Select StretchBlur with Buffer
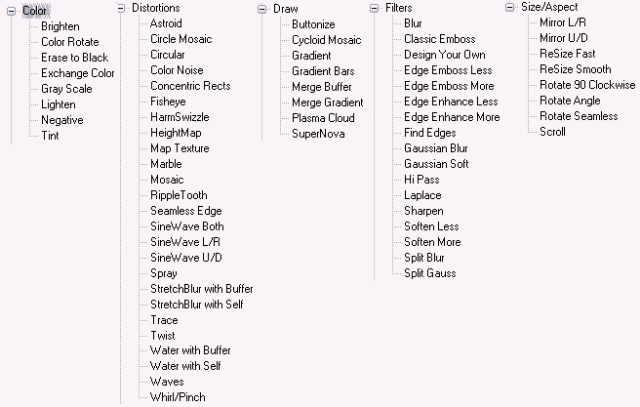Viewport: 640px width, 407px height. pyautogui.click(x=201, y=288)
